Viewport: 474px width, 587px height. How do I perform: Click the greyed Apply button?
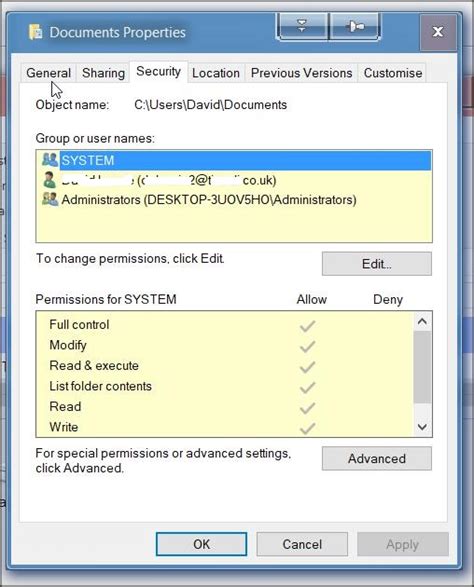point(402,544)
